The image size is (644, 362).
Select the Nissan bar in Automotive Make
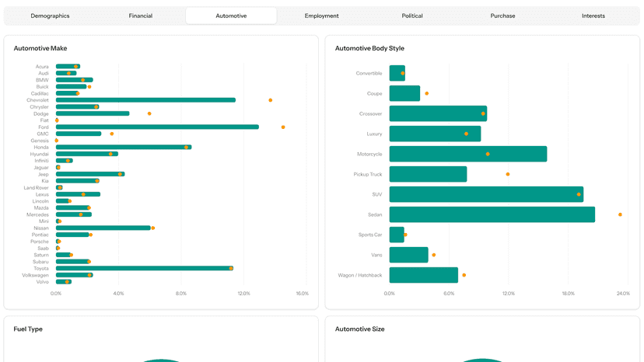[103, 228]
